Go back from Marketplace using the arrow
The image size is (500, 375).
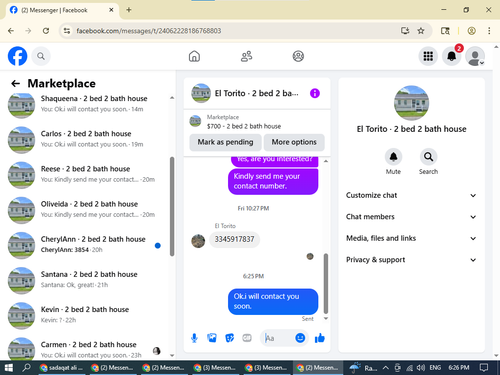[15, 83]
